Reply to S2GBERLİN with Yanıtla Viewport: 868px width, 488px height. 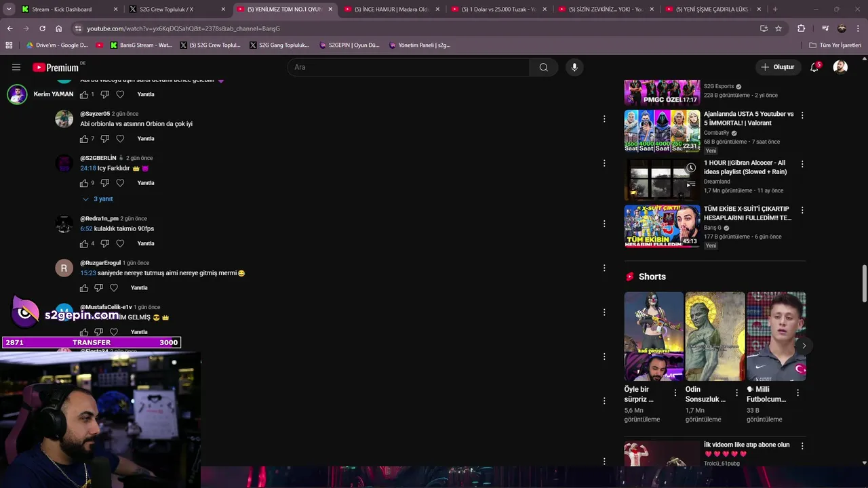coord(146,183)
